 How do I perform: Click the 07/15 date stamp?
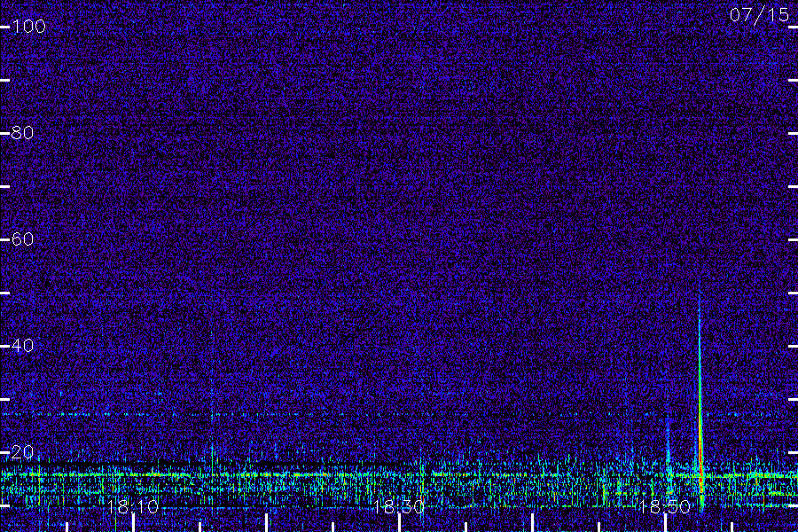tap(759, 15)
